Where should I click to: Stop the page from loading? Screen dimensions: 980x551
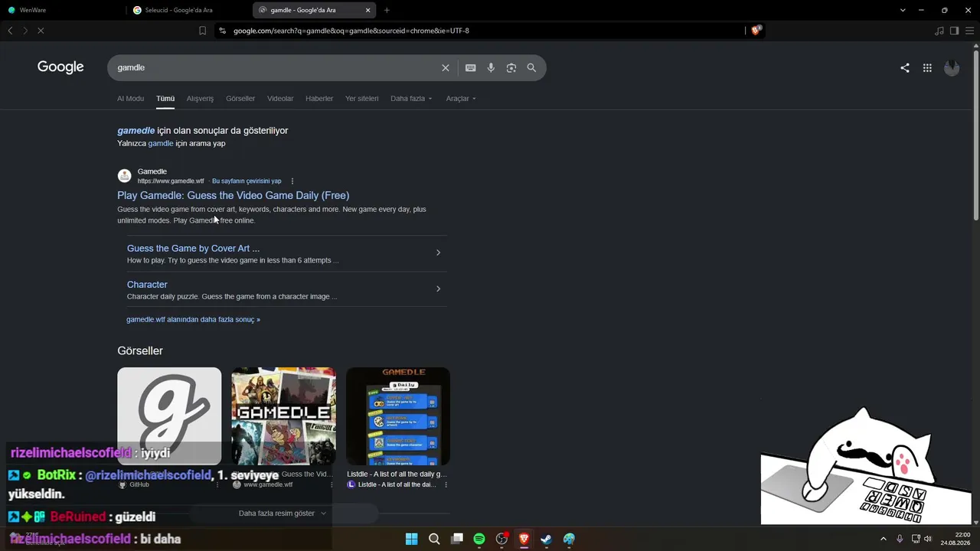click(x=41, y=31)
